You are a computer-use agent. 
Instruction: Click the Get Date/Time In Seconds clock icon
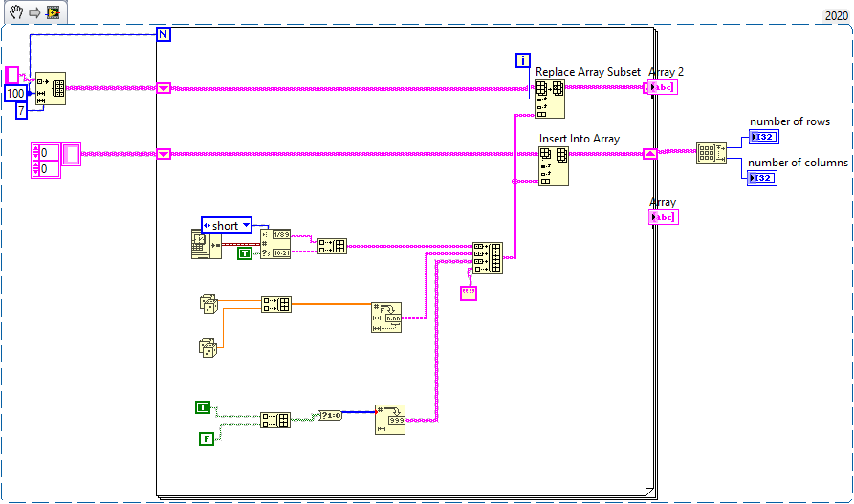pos(207,244)
